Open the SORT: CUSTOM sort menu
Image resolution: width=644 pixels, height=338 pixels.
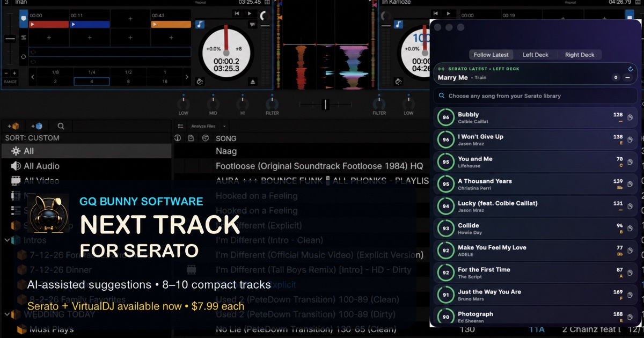coord(32,138)
